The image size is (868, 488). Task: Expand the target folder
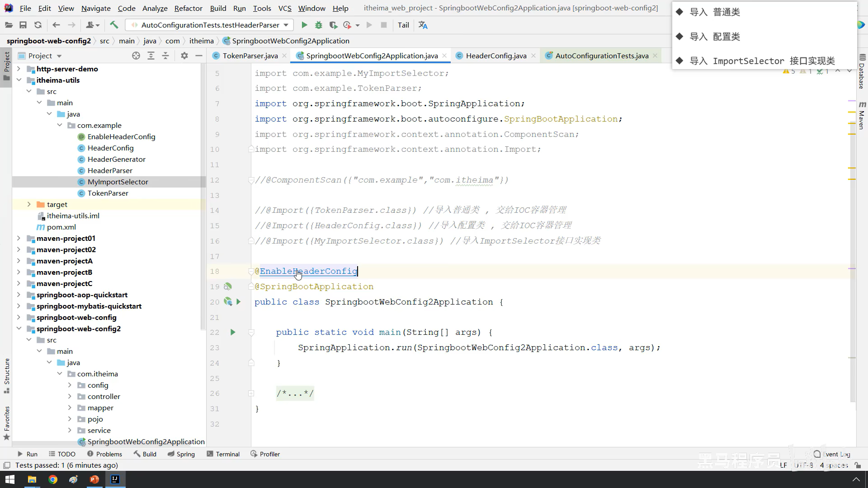pos(29,204)
